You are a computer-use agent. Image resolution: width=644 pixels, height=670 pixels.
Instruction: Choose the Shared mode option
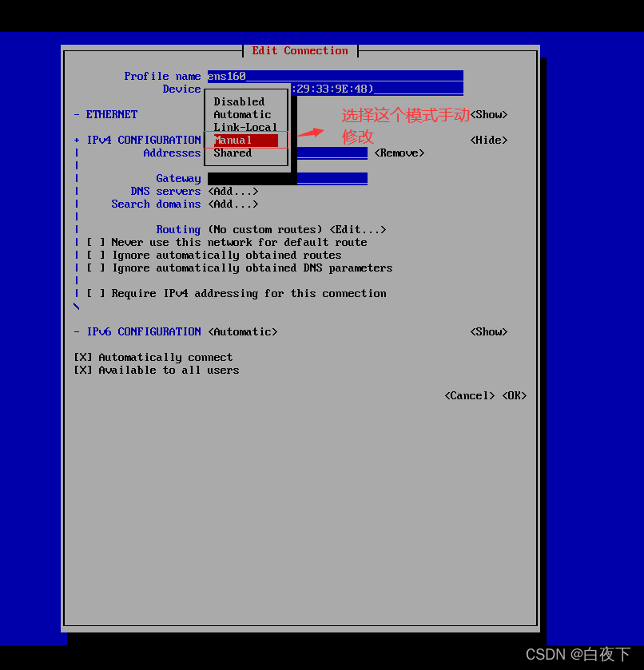233,153
